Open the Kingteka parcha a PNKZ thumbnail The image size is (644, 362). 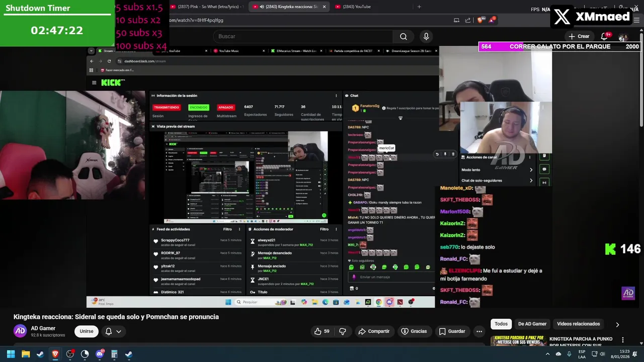[519, 340]
